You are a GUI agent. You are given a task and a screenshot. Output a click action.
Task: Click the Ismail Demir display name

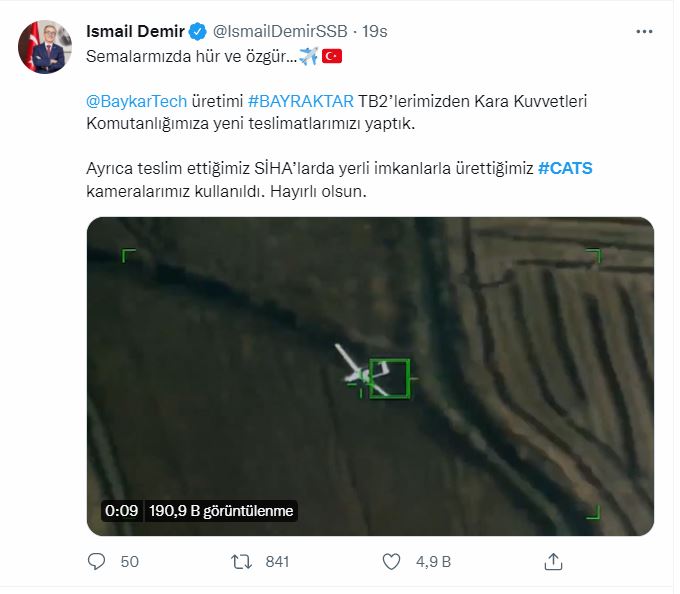click(x=135, y=31)
